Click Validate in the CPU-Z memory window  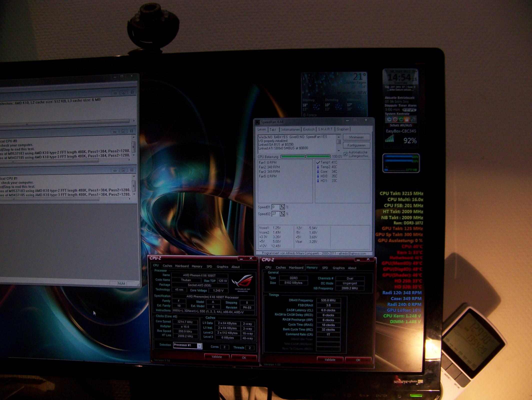tap(330, 360)
